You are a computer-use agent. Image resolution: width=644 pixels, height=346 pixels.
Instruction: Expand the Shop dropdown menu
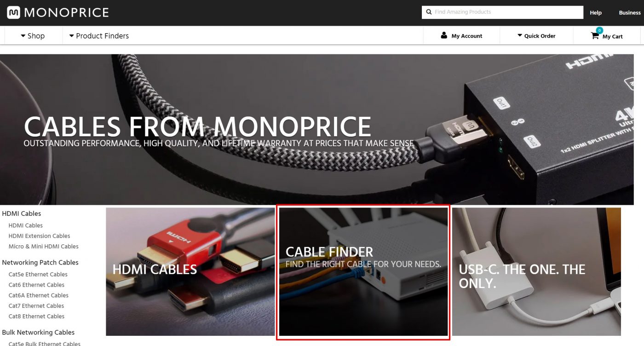click(x=33, y=36)
